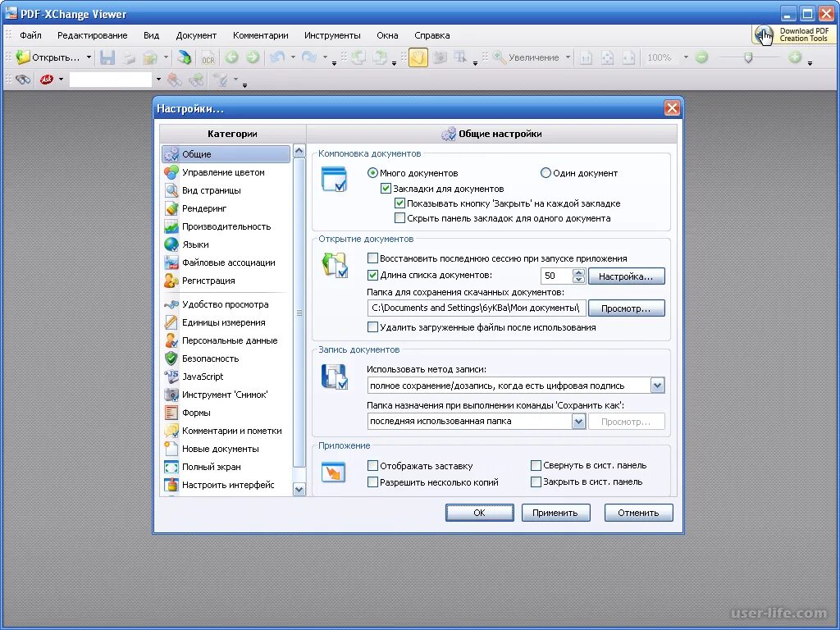Select the Hand tool in toolbar

click(418, 57)
